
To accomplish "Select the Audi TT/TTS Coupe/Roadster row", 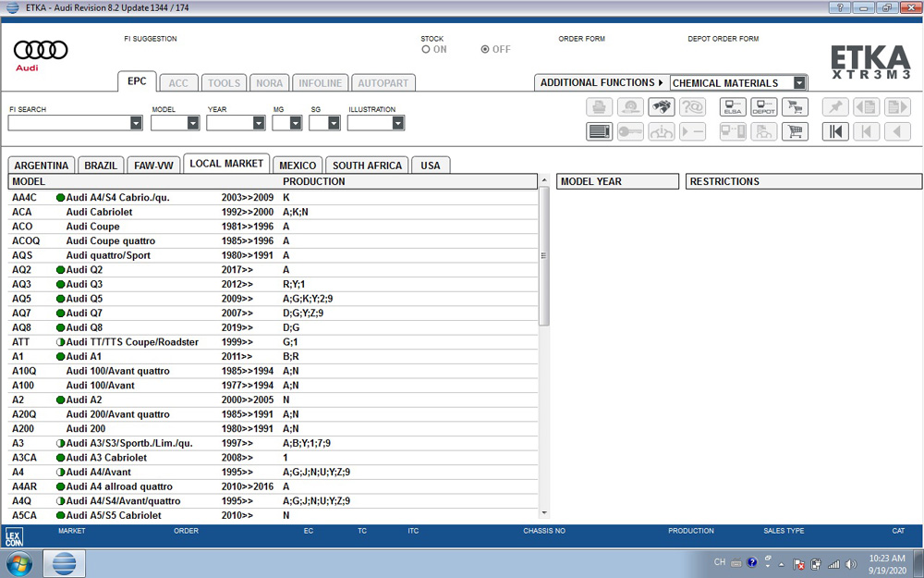I will [273, 342].
